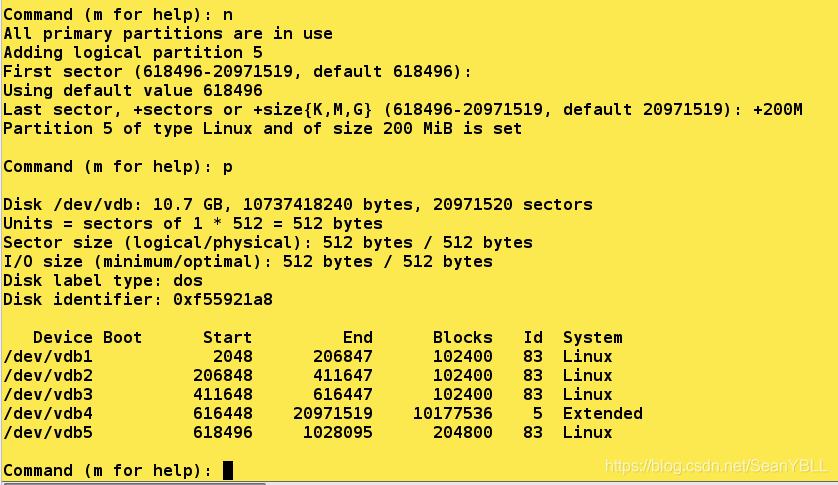Viewport: 838px width, 485px height.
Task: Click the text "/dev/vdb4" in partition table
Action: click(48, 413)
